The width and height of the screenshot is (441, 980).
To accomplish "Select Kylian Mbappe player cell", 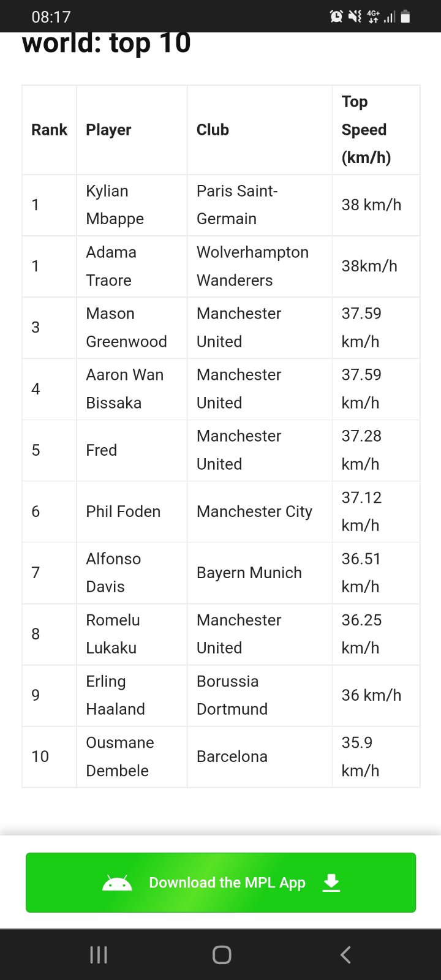I will (x=115, y=205).
